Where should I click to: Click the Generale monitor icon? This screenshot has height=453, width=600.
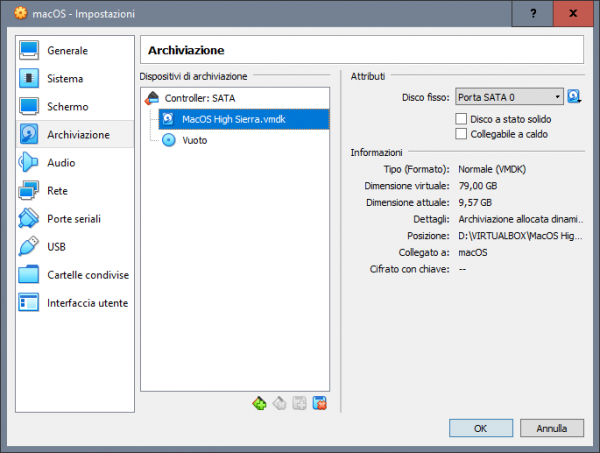[x=29, y=50]
